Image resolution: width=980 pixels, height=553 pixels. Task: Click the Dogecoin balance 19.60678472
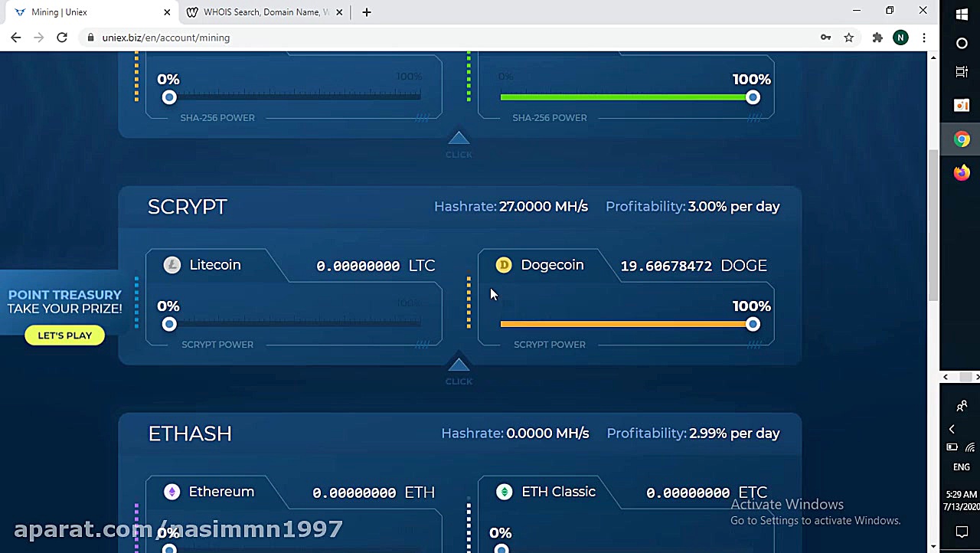point(666,266)
